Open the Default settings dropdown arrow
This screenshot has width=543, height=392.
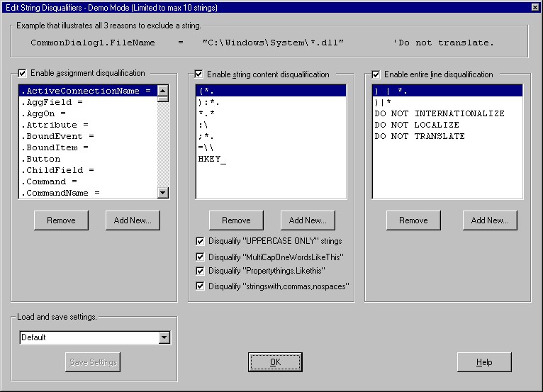(x=164, y=337)
